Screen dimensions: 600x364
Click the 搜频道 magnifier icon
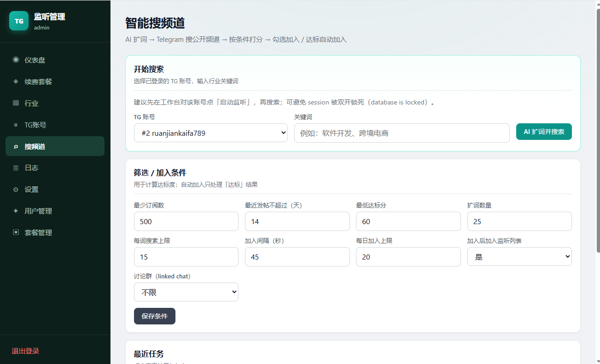16,146
